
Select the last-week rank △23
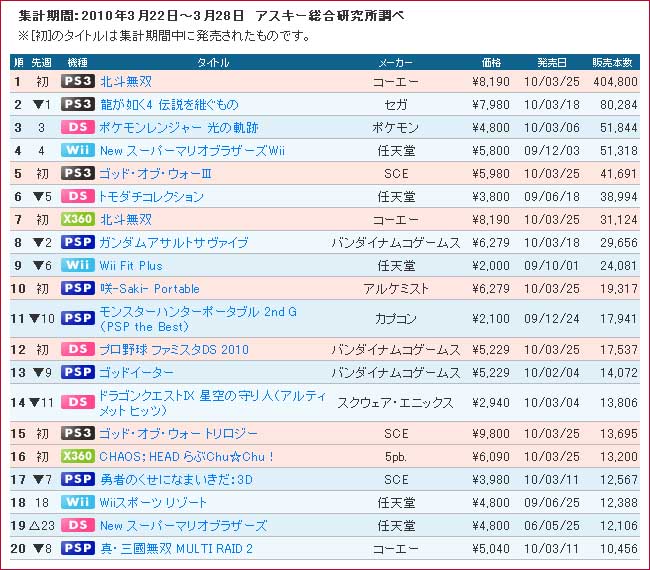pyautogui.click(x=41, y=526)
